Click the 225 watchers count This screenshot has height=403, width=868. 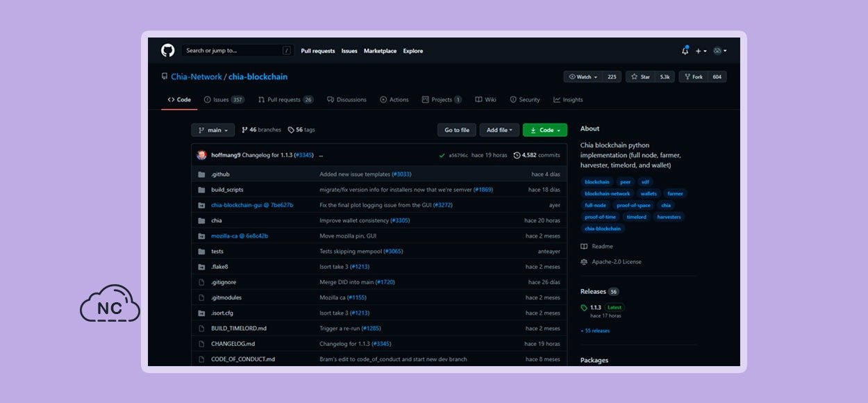(x=612, y=77)
